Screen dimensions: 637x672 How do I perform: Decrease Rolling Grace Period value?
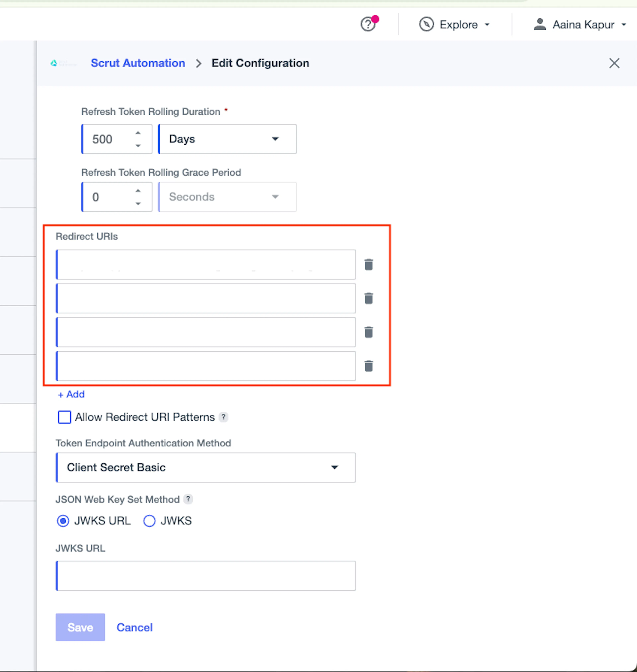click(x=138, y=204)
